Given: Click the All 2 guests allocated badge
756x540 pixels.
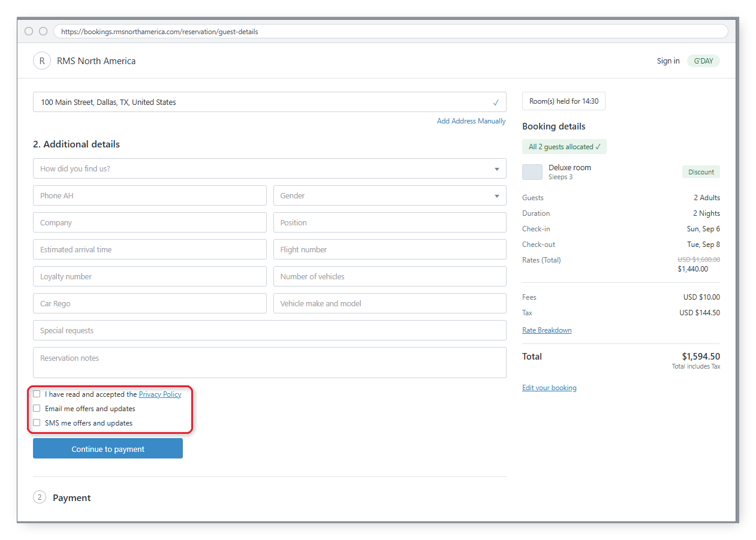Looking at the screenshot, I should (564, 147).
